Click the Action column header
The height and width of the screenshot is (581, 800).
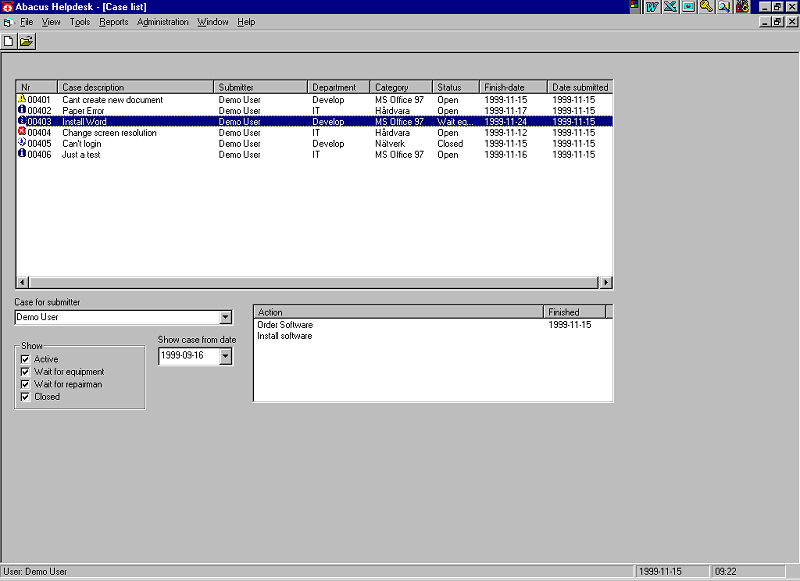(398, 312)
